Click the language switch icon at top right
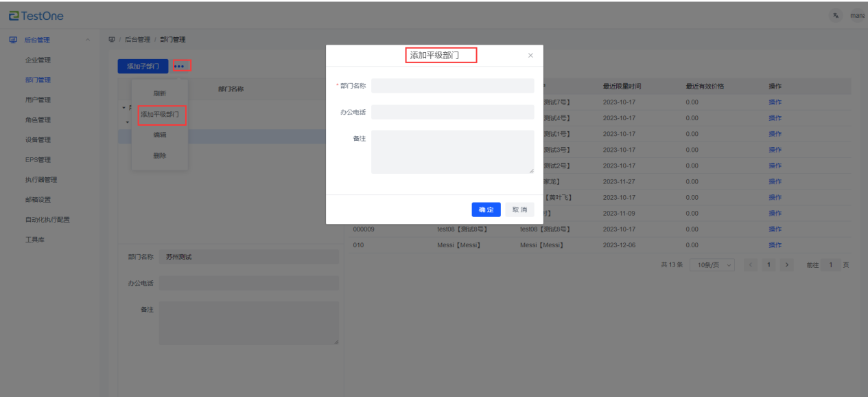 tap(836, 16)
